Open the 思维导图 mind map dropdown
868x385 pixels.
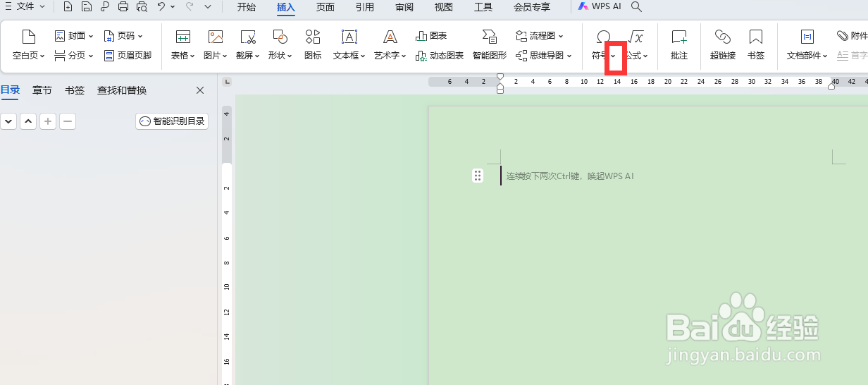[x=544, y=55]
